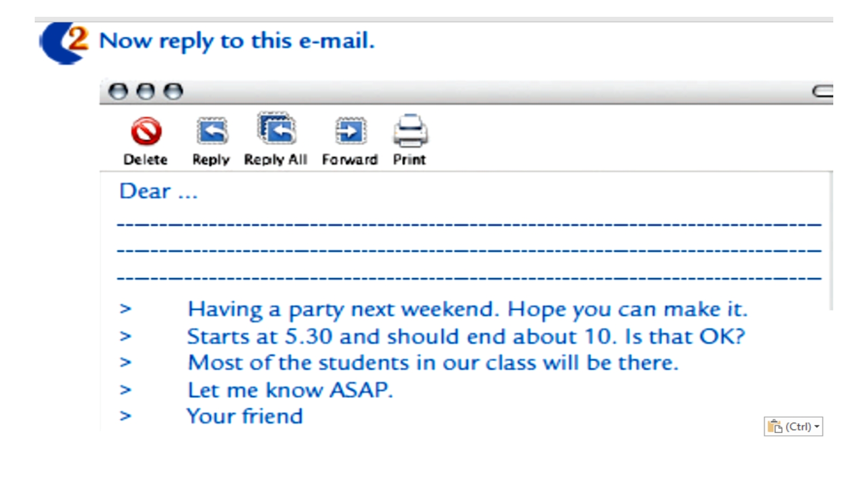Print the message with the printer icon
The width and height of the screenshot is (868, 488).
(x=410, y=131)
